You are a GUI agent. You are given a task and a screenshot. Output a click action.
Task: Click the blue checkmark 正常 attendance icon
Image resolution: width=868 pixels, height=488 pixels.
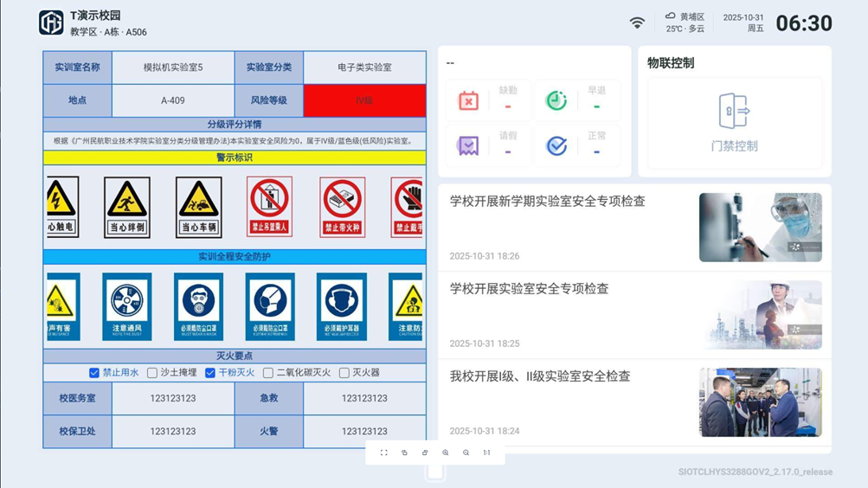click(x=556, y=146)
